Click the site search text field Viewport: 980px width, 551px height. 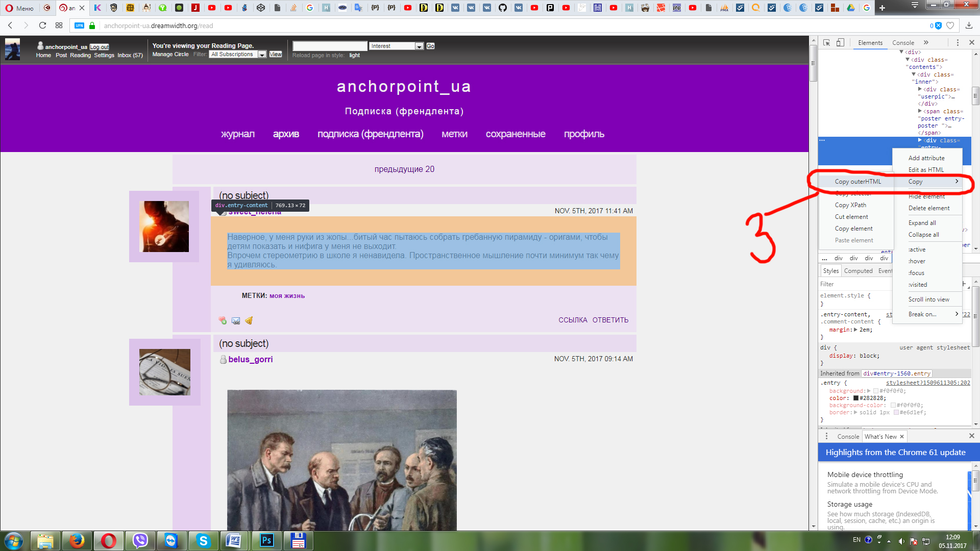coord(330,46)
